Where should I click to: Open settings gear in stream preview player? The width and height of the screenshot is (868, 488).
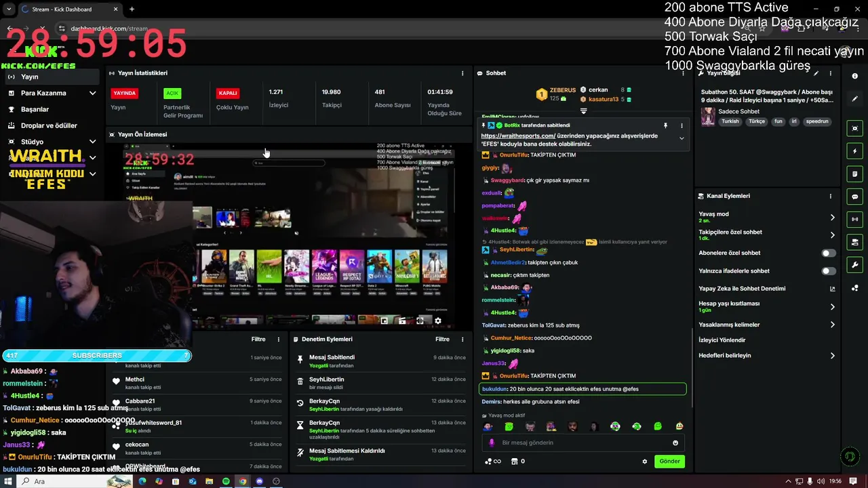pyautogui.click(x=438, y=321)
